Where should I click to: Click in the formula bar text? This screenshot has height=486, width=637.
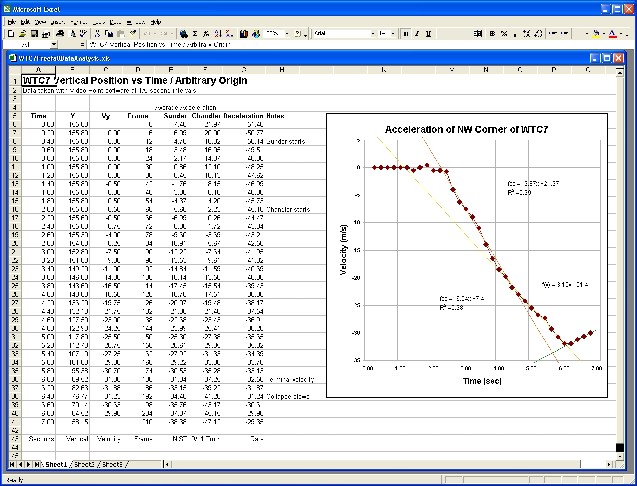pos(159,44)
